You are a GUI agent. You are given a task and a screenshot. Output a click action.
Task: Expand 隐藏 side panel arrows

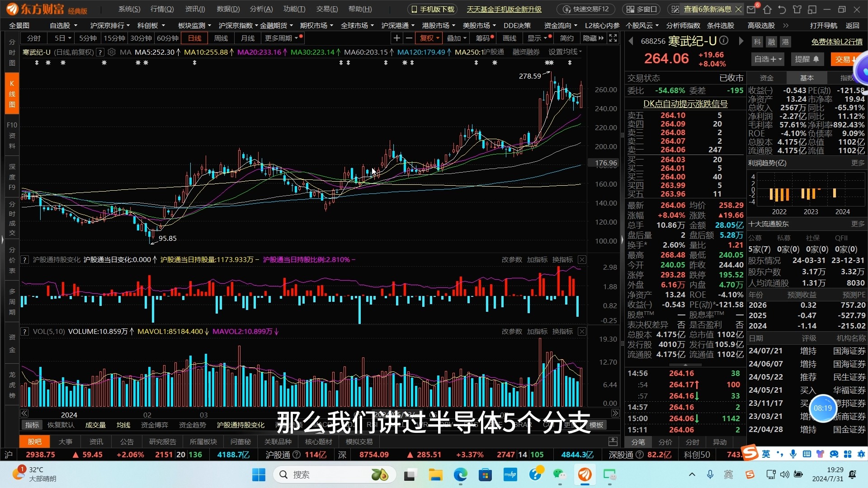click(x=593, y=38)
